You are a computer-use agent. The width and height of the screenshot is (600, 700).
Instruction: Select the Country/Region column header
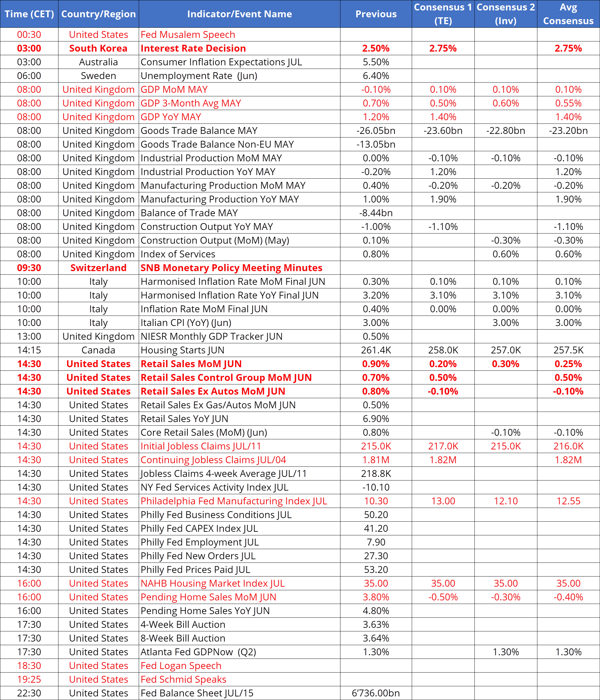[x=98, y=14]
